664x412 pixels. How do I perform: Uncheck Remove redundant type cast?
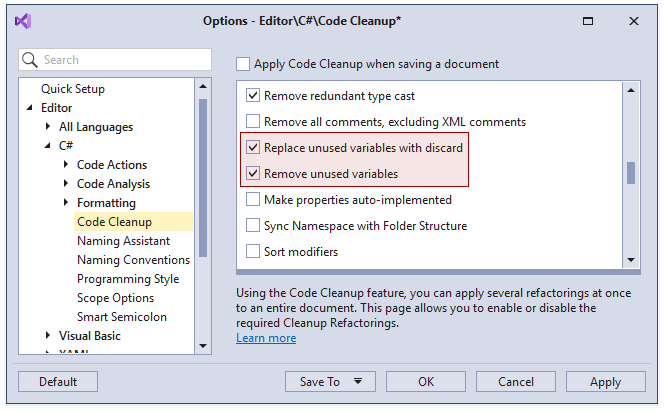(x=253, y=96)
